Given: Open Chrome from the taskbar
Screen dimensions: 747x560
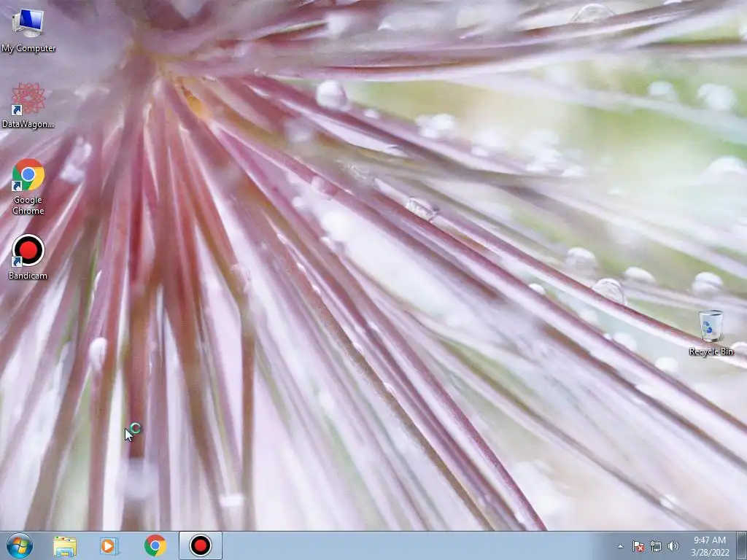Looking at the screenshot, I should [x=155, y=545].
